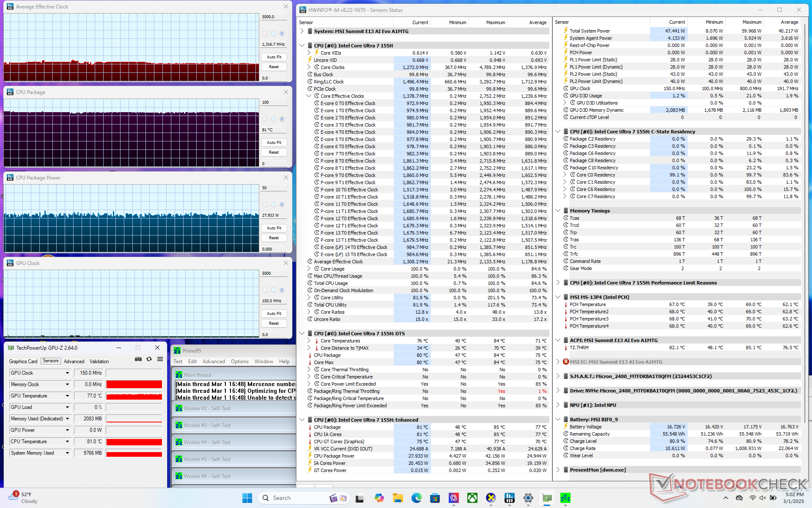Expand the Core VIDs row

[309, 53]
